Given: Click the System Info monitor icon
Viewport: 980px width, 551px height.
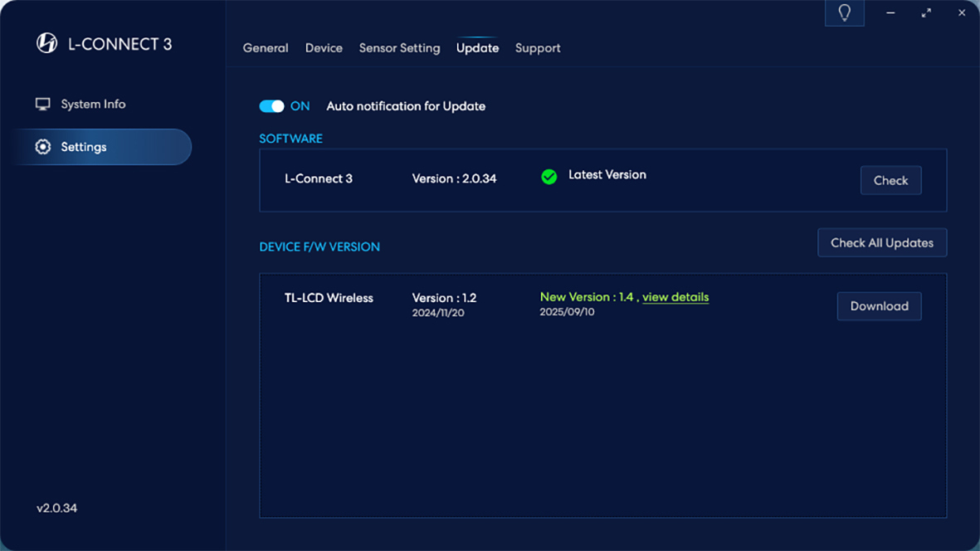Looking at the screenshot, I should coord(42,105).
